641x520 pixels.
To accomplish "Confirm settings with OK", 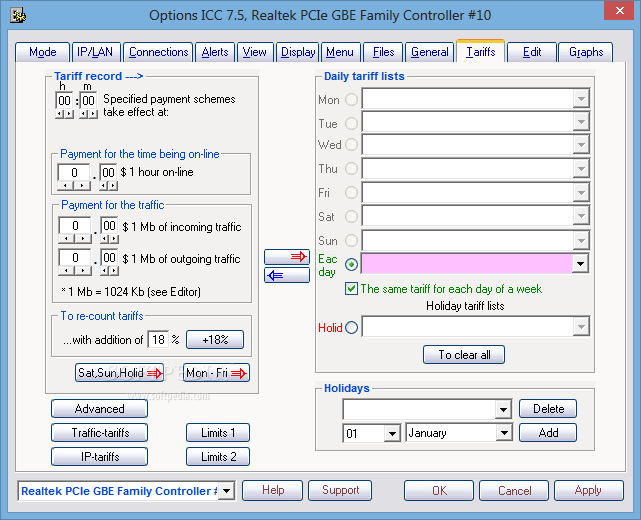I will 439,490.
